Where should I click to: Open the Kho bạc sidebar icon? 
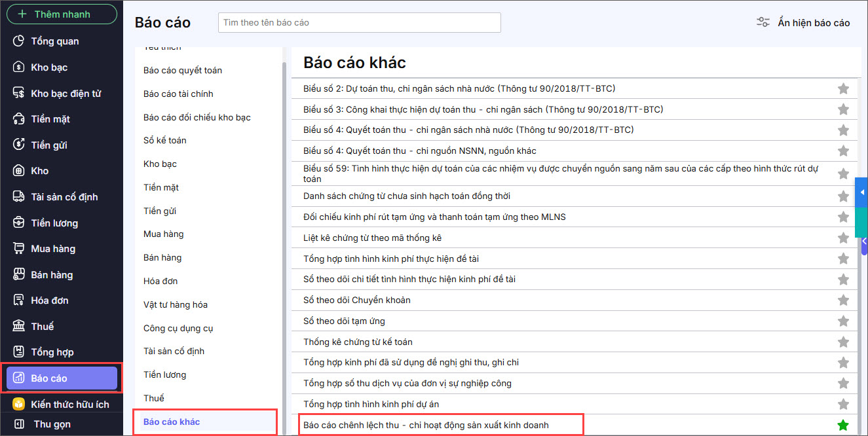19,67
